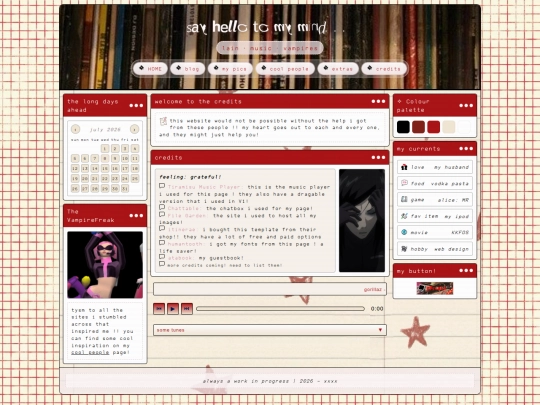Screen dimensions: 540x405
Task: Click the 'food' icon in my currents
Action: tap(404, 183)
